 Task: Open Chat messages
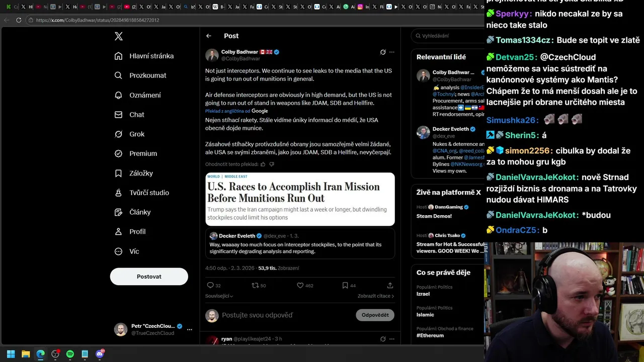[x=129, y=115]
